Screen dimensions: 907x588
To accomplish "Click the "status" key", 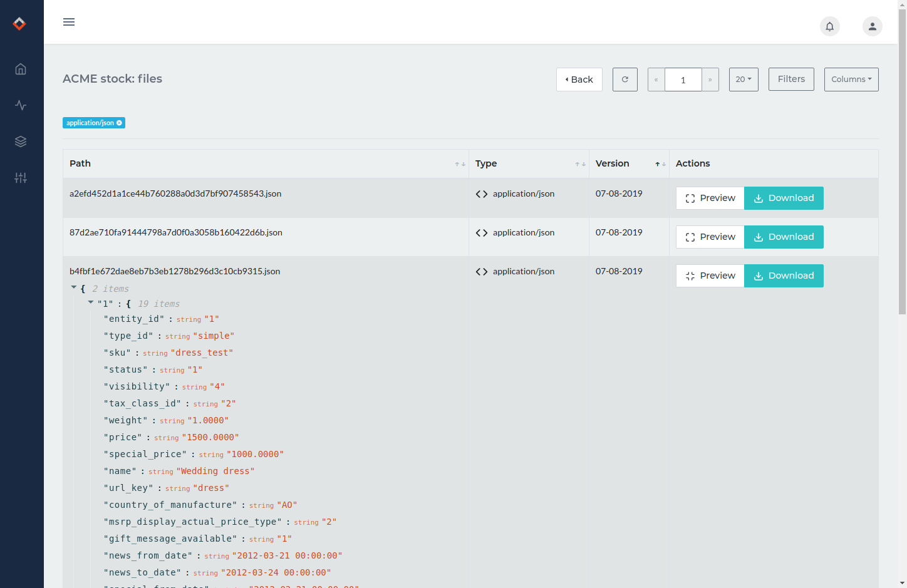I will 125,370.
